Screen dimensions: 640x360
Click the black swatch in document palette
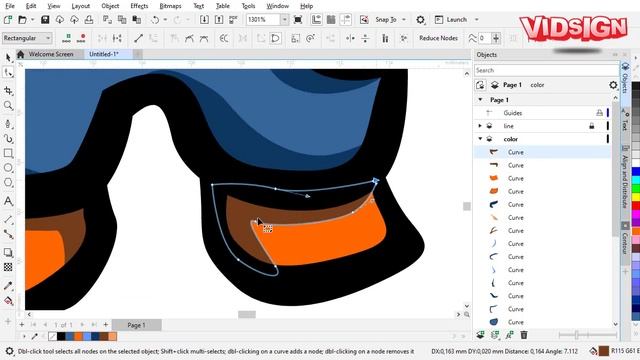pyautogui.click(x=61, y=336)
